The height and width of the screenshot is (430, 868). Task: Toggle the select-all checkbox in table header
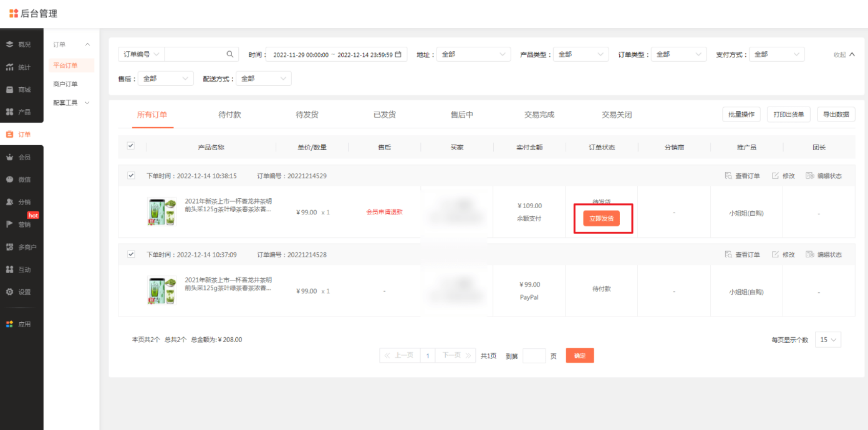(x=131, y=146)
